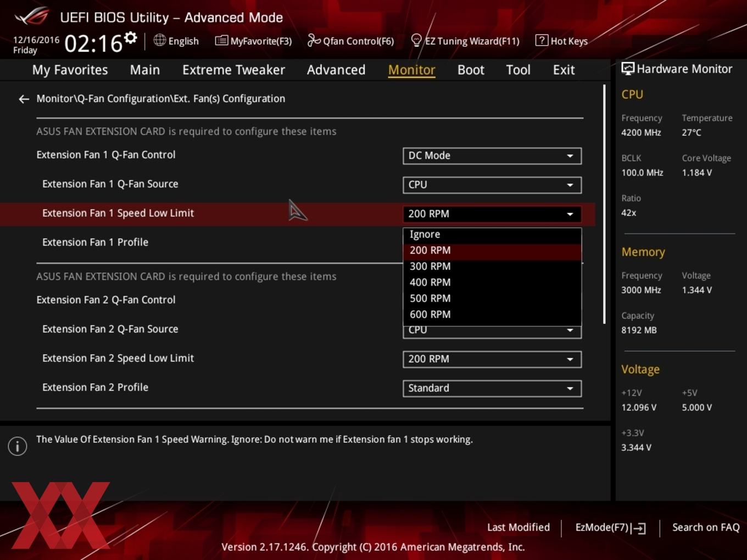Click Extension Fan 2 Q-Fan Source label
Screen dimensions: 747x560
tap(110, 329)
